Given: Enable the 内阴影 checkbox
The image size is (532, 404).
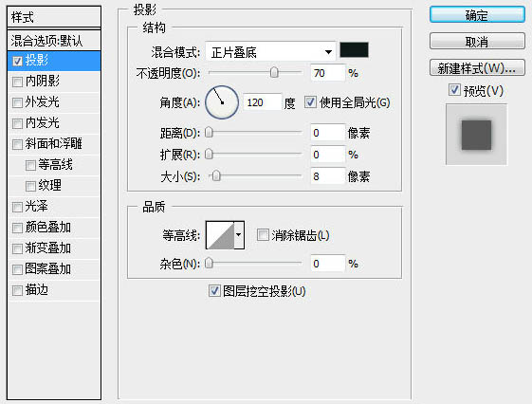Looking at the screenshot, I should pos(17,82).
